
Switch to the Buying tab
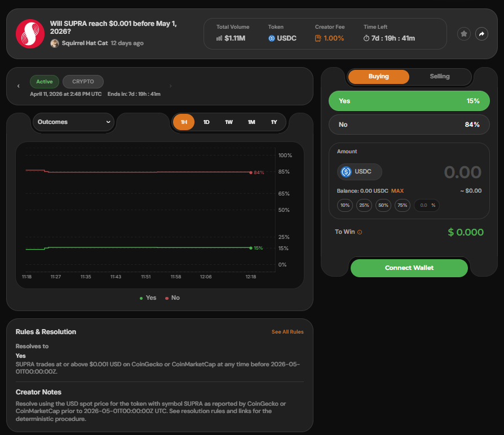pyautogui.click(x=379, y=77)
